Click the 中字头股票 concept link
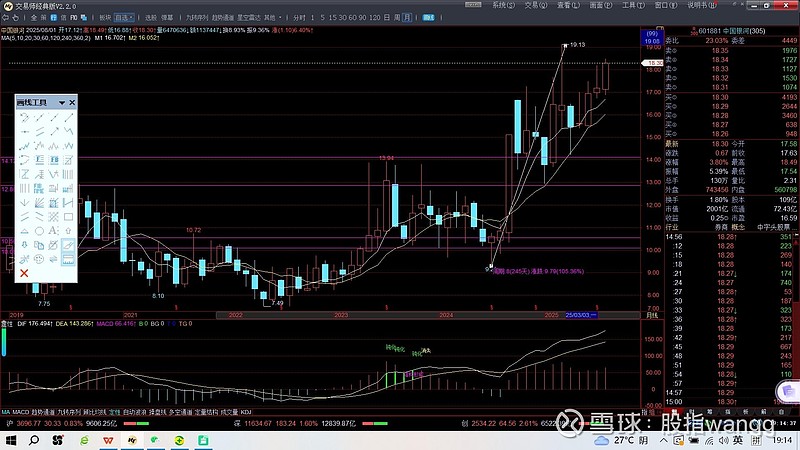The height and width of the screenshot is (450, 800). point(773,228)
